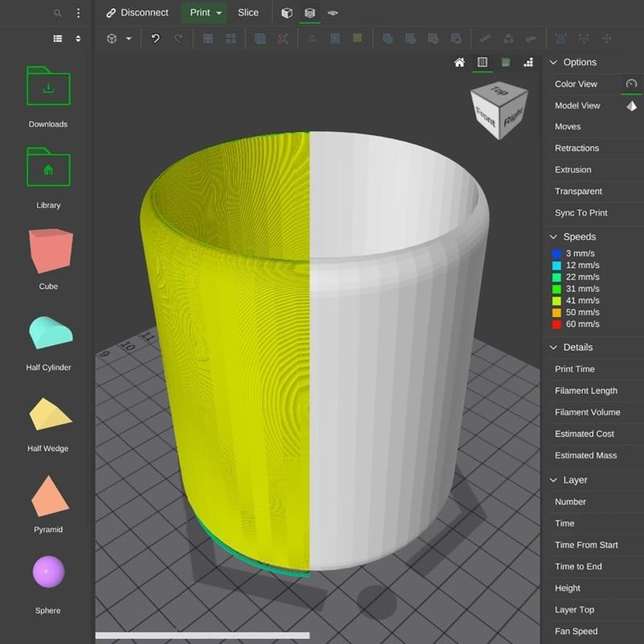
Task: Click the red 60 mm/s color swatch
Action: pyautogui.click(x=556, y=324)
